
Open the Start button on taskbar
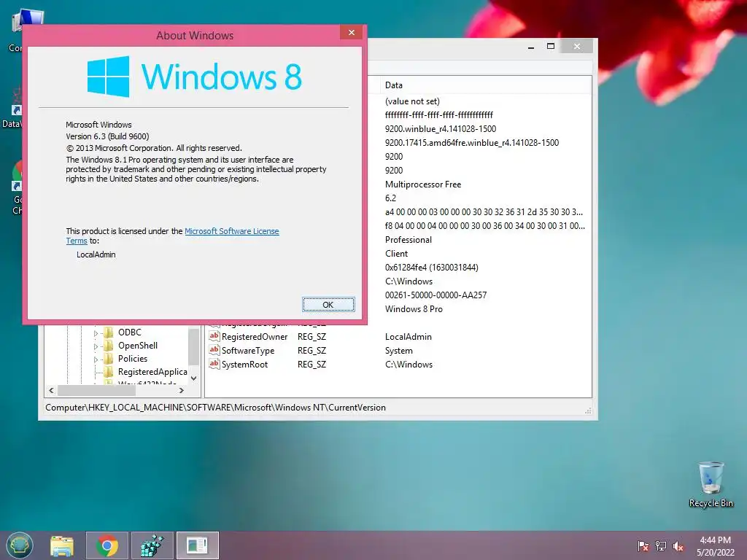20,545
